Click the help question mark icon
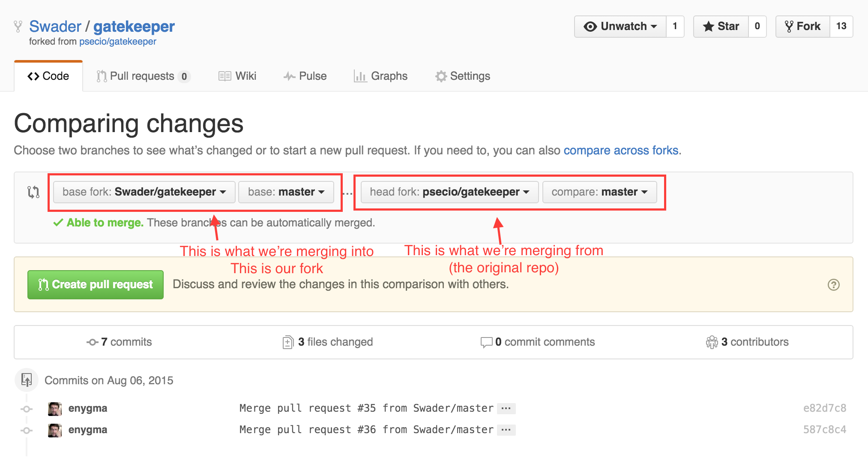This screenshot has height=458, width=868. (x=833, y=285)
